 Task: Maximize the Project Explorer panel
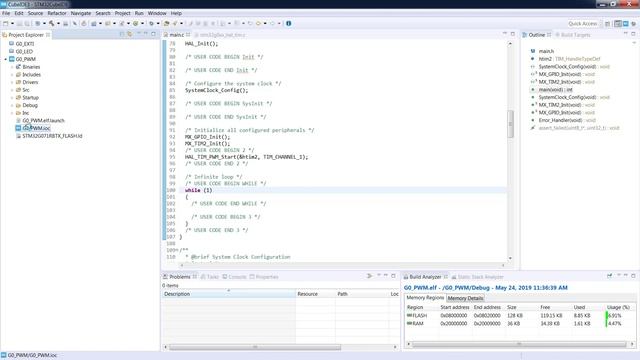[x=153, y=34]
